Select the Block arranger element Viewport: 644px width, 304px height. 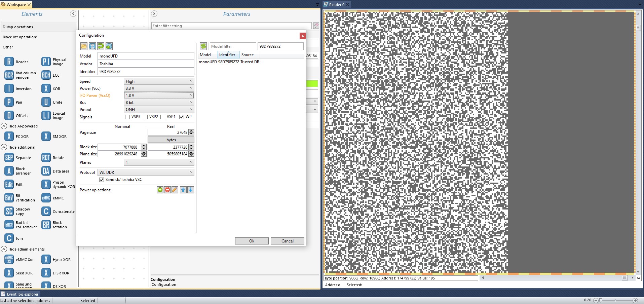coord(18,171)
